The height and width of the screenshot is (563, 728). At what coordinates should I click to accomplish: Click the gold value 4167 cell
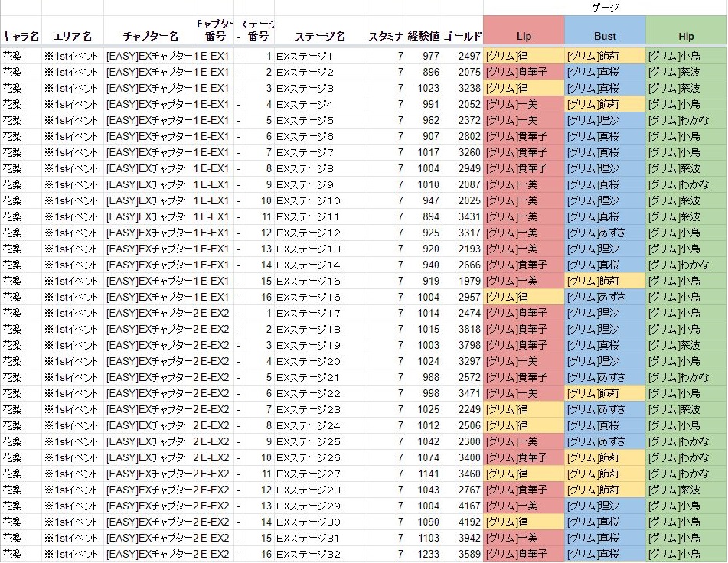click(462, 506)
